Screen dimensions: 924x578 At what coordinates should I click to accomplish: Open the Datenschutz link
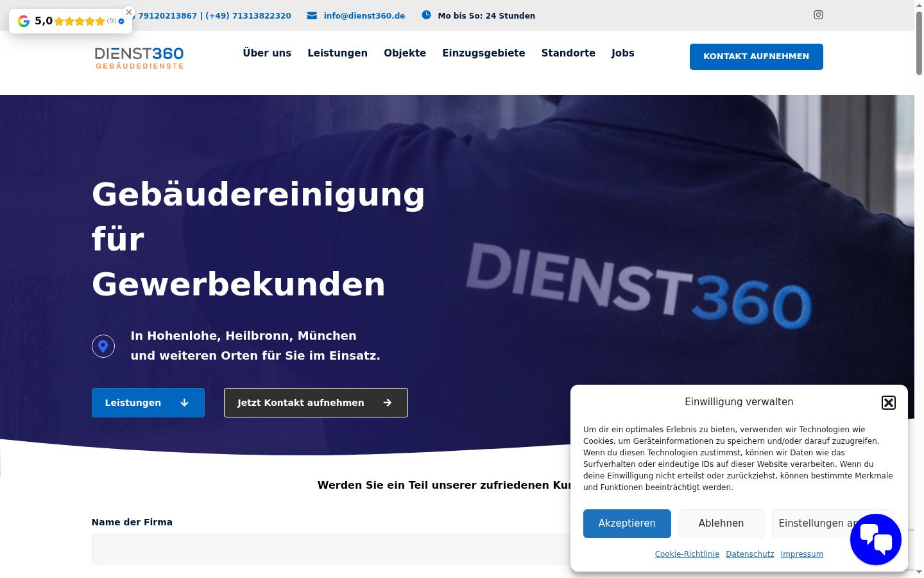[x=750, y=554]
